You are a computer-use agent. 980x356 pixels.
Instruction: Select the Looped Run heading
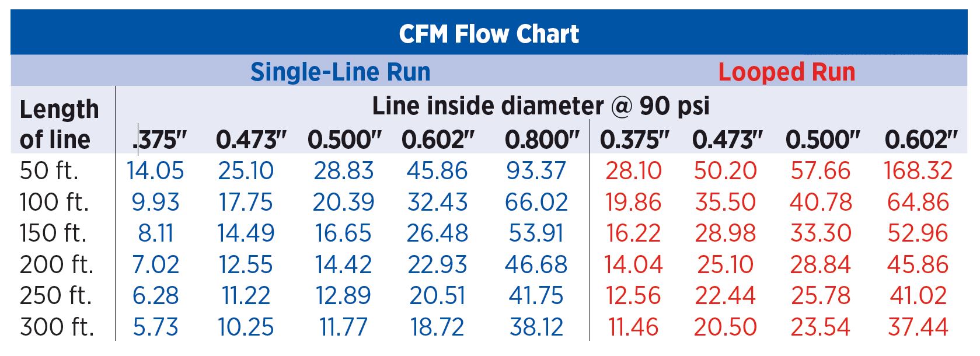[x=786, y=72]
